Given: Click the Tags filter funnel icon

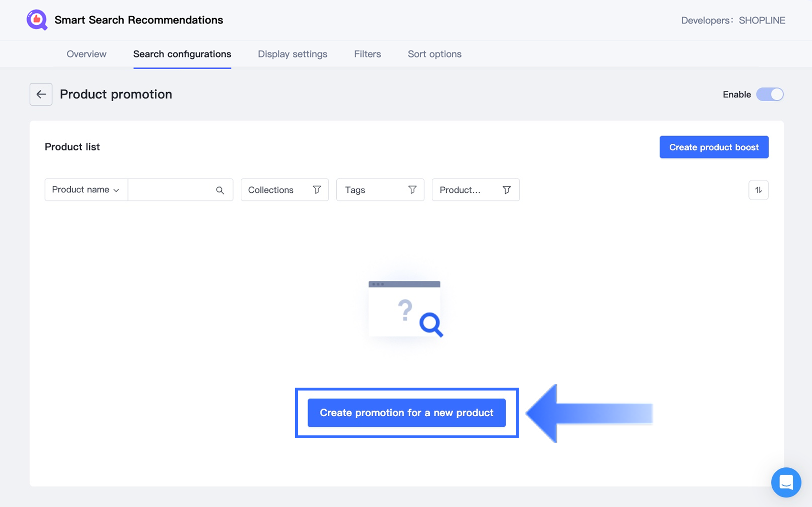Looking at the screenshot, I should (412, 190).
